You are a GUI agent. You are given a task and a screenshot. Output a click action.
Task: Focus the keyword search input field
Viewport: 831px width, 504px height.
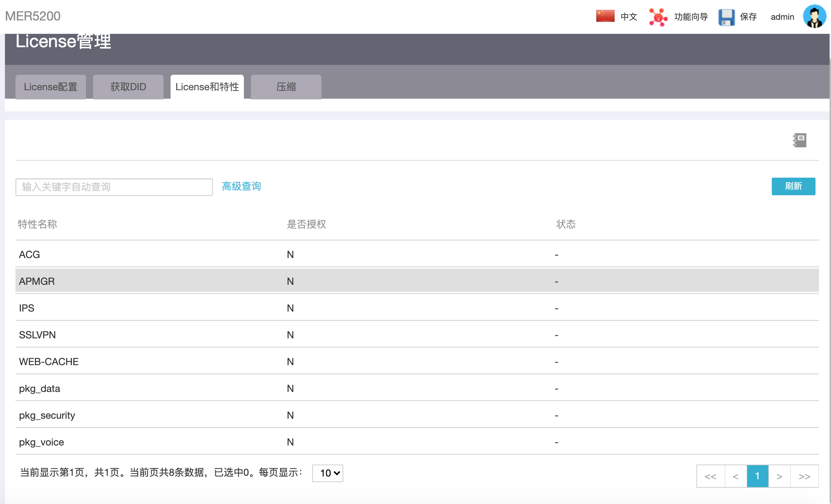click(114, 187)
